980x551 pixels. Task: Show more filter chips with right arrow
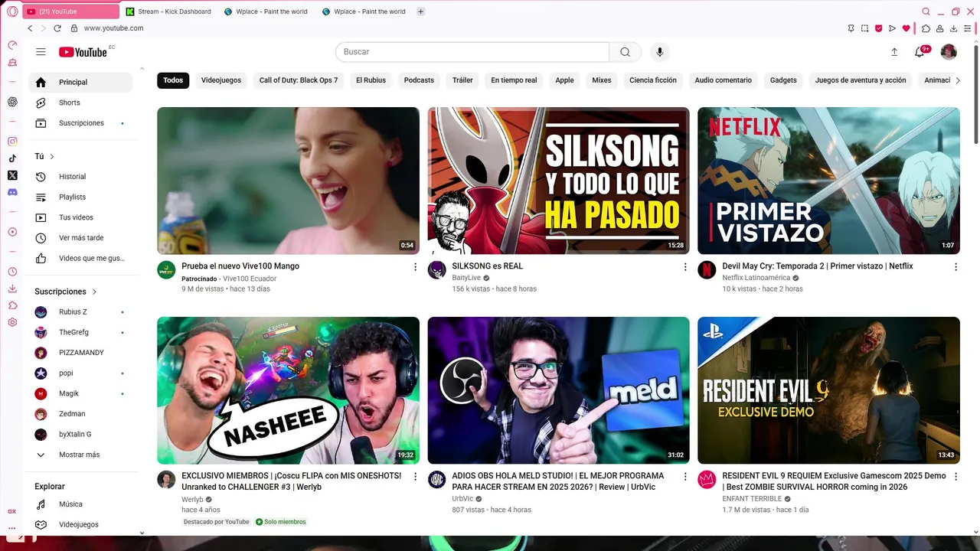click(x=957, y=80)
